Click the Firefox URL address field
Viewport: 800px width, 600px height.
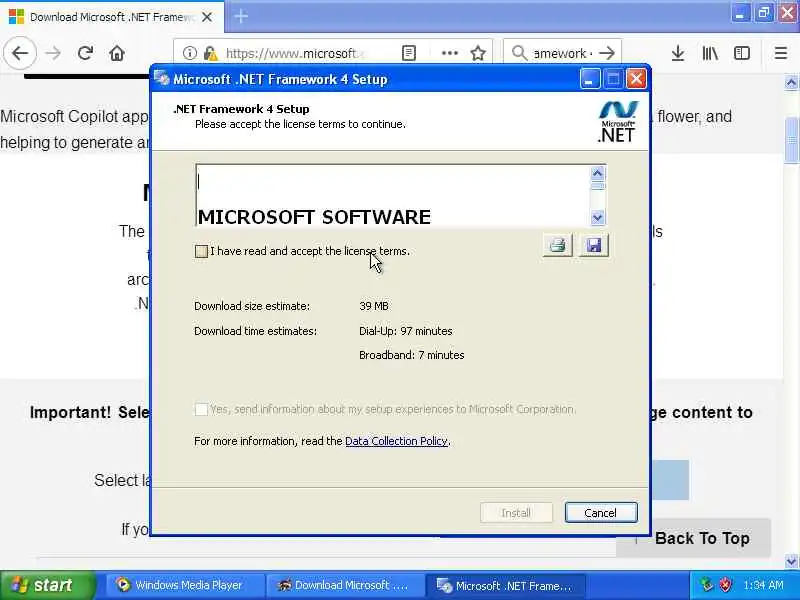294,53
